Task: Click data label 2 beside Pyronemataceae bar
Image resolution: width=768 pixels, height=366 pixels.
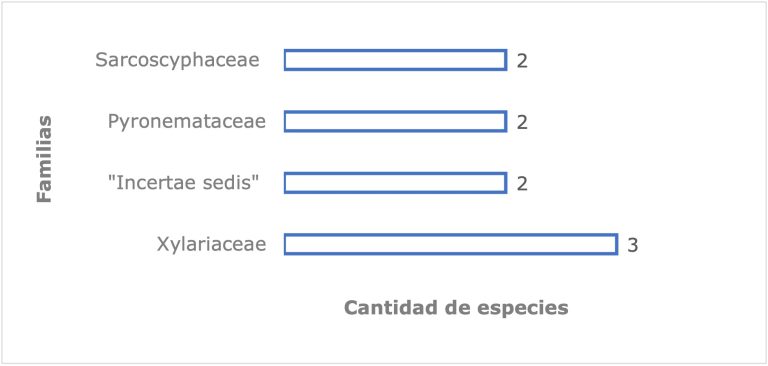Action: pos(522,122)
